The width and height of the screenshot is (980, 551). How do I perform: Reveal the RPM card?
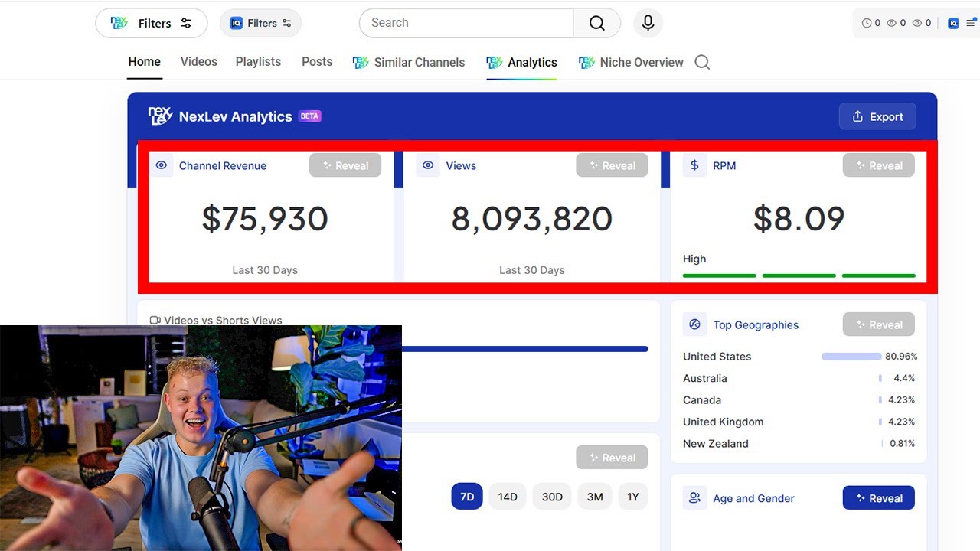coord(879,165)
